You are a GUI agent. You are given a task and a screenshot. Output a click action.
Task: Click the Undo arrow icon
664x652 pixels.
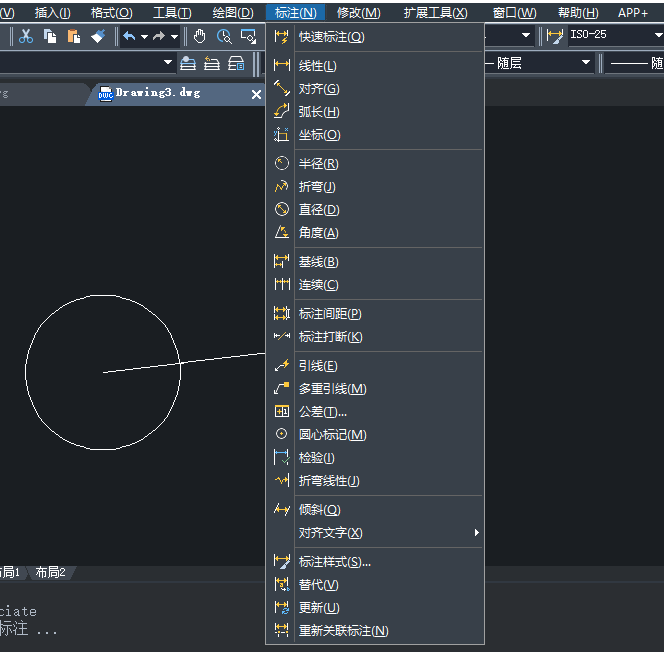129,36
